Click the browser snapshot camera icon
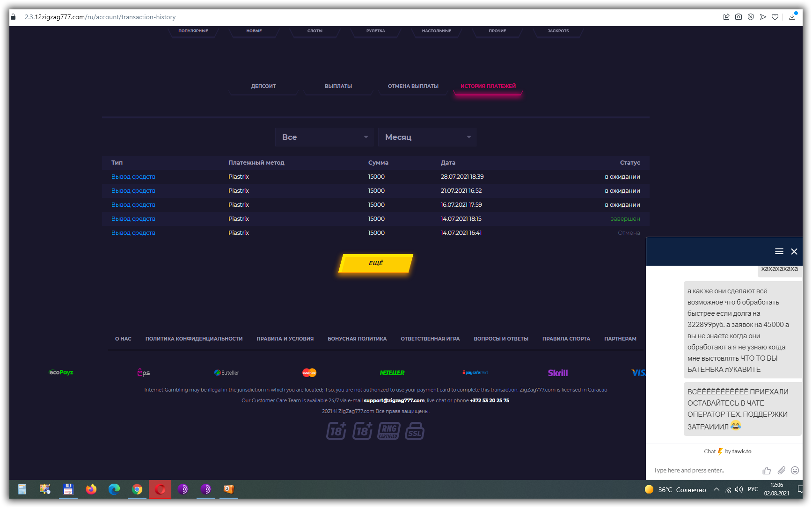This screenshot has height=508, width=812. tap(739, 17)
